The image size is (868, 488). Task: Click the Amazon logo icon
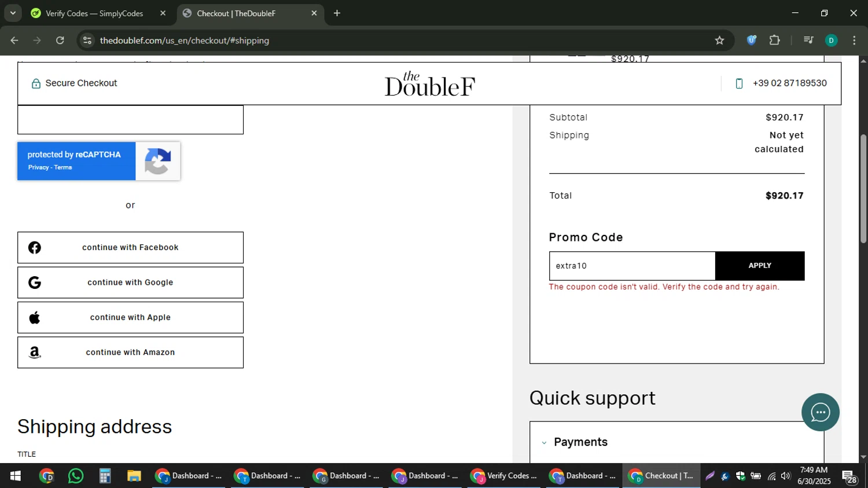[x=35, y=353]
